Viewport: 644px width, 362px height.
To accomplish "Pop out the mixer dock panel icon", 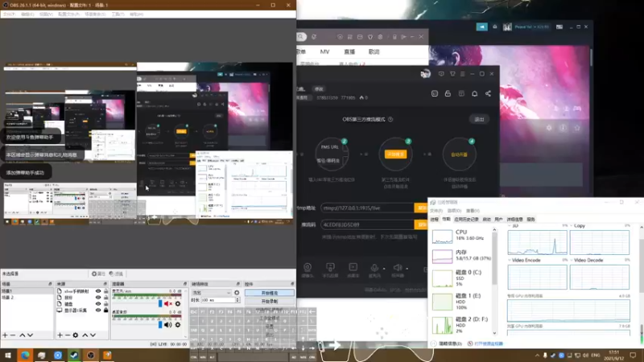I will tap(185, 284).
